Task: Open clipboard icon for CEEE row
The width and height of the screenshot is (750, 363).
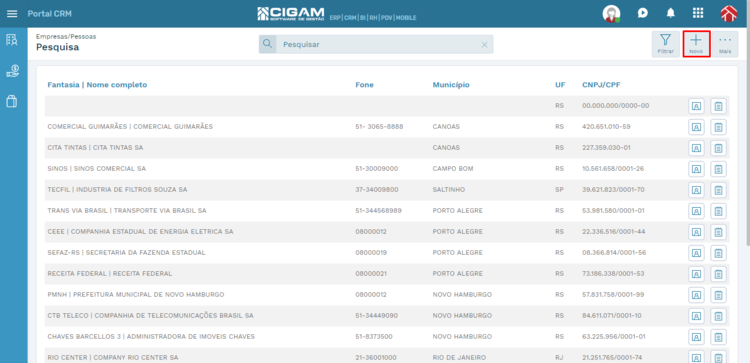Action: (x=718, y=232)
